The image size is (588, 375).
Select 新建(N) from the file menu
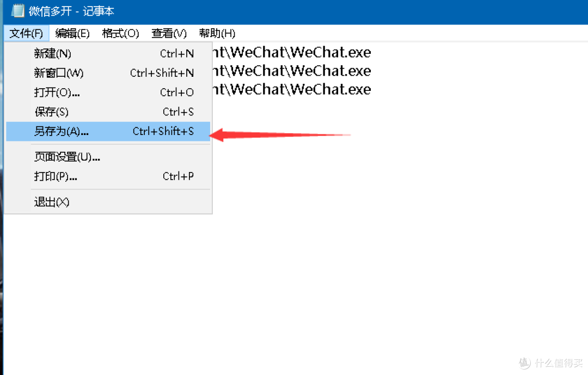click(108, 54)
